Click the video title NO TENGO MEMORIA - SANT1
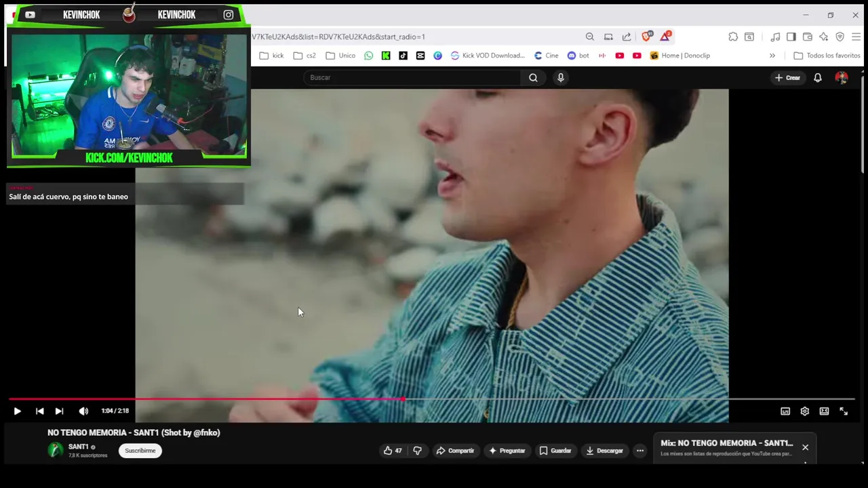The image size is (868, 488). coord(134,432)
